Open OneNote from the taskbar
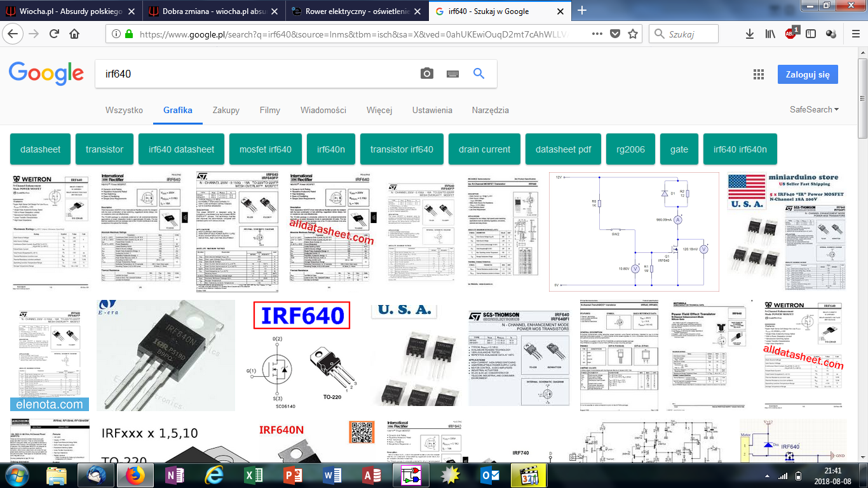The height and width of the screenshot is (488, 868). 174,475
